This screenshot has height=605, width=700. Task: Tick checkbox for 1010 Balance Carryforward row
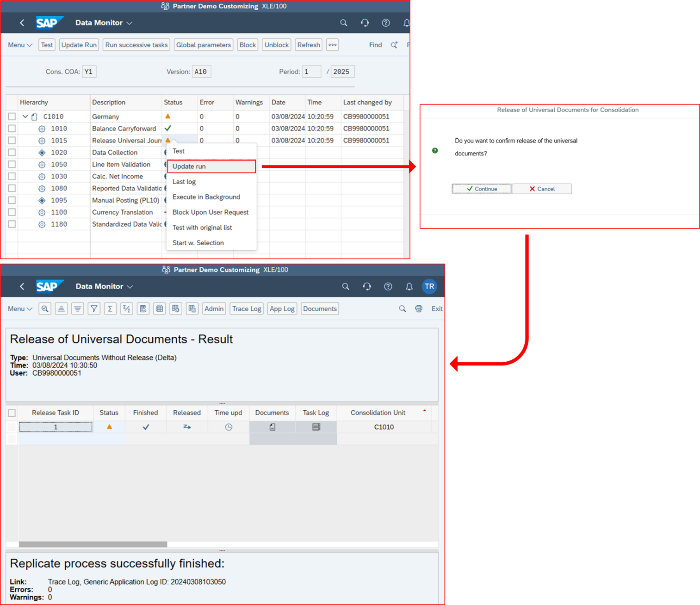coord(12,129)
